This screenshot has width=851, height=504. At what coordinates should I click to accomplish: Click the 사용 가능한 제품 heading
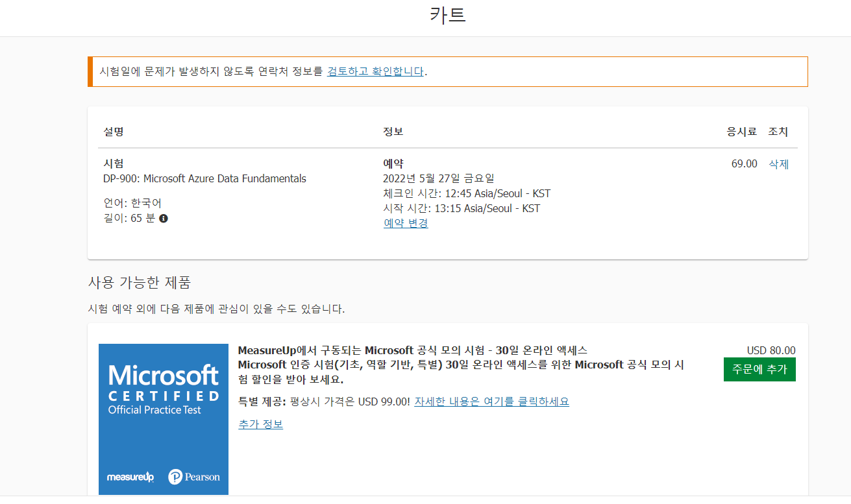[139, 282]
